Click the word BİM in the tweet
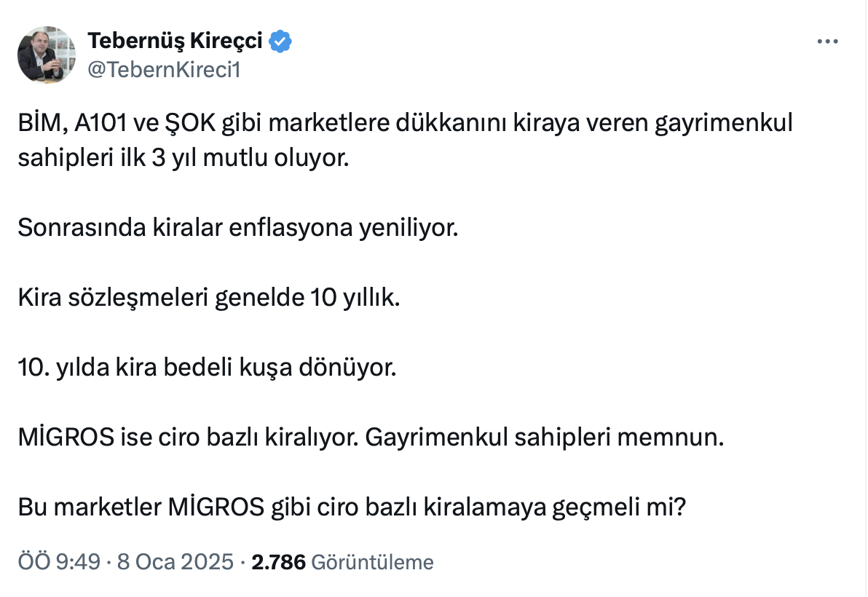 (42, 124)
